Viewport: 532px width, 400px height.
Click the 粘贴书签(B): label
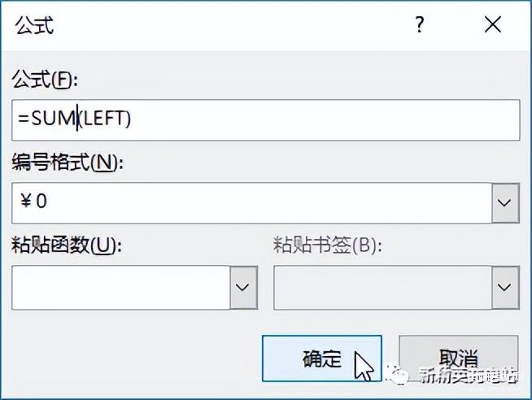[x=327, y=246]
